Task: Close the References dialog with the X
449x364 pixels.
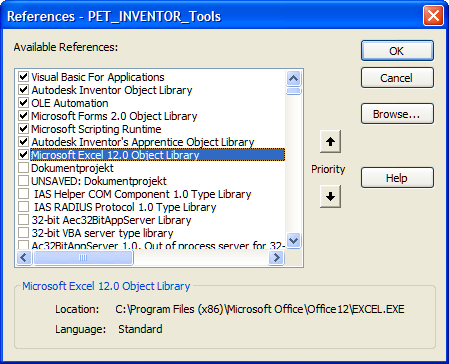Action: point(433,16)
